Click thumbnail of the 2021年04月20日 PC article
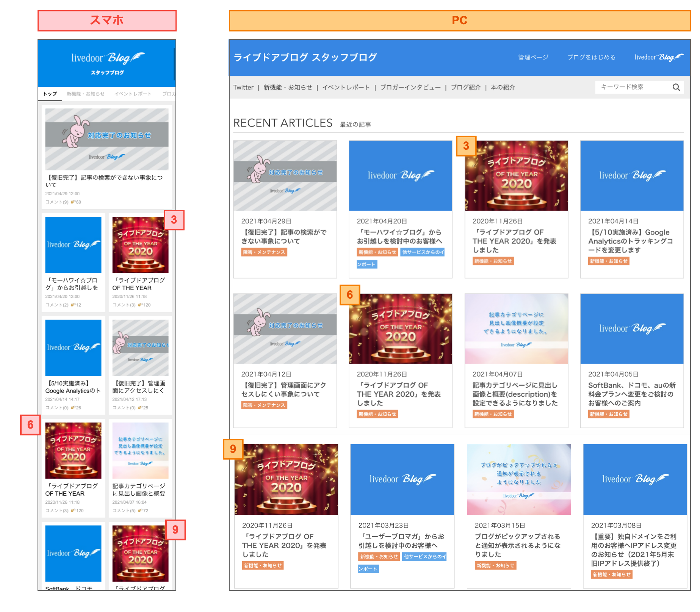 401,175
